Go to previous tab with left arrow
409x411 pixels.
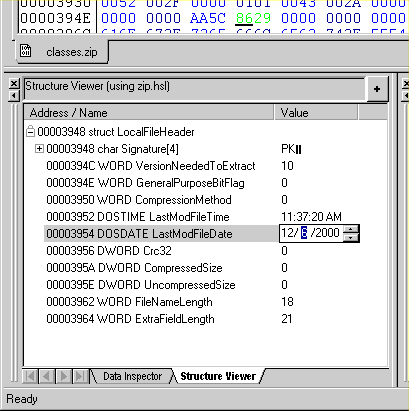coord(47,376)
